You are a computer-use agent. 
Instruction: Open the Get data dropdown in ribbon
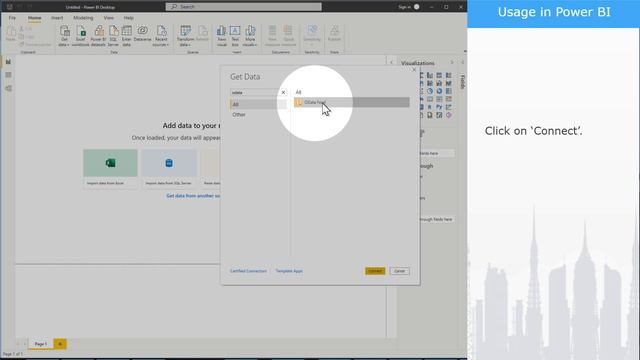click(x=64, y=36)
